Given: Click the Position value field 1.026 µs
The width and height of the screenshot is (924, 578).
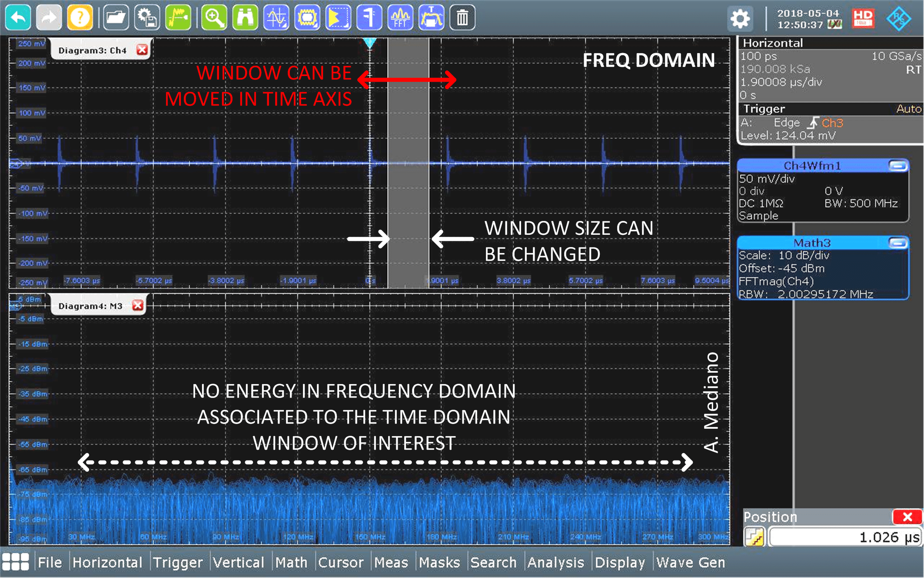Looking at the screenshot, I should pos(845,537).
